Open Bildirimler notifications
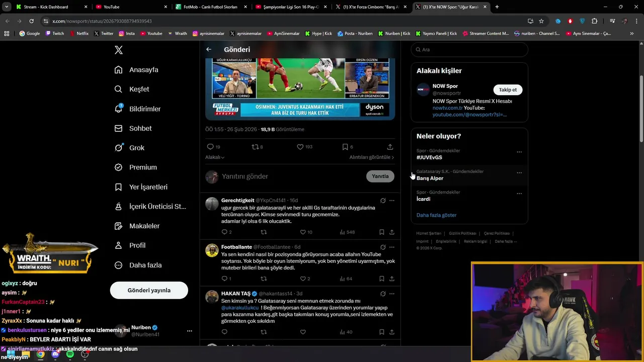 click(137, 109)
